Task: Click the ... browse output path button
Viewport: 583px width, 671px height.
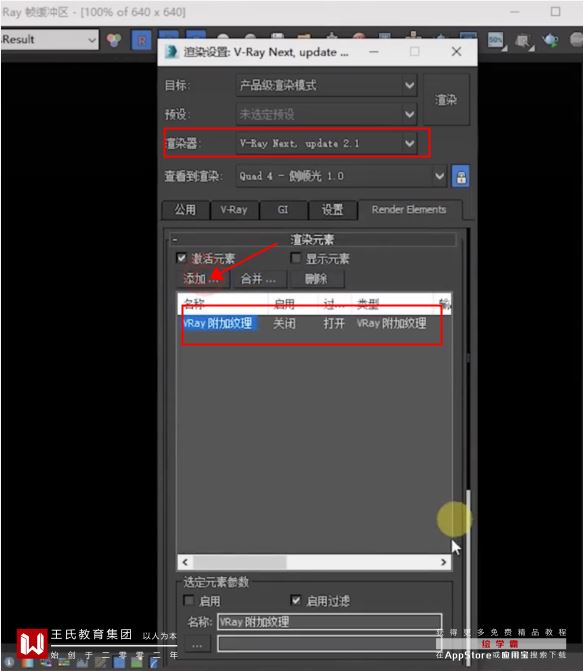Action: pos(197,645)
